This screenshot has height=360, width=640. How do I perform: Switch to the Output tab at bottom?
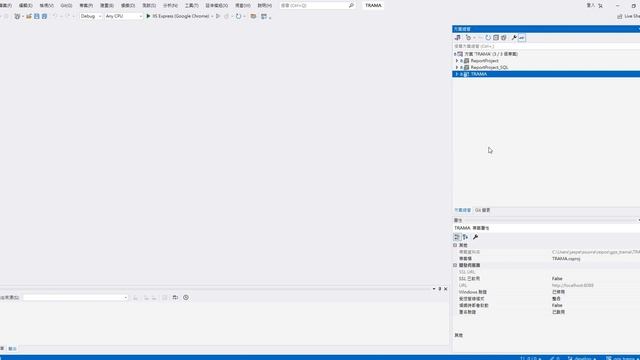[12, 349]
